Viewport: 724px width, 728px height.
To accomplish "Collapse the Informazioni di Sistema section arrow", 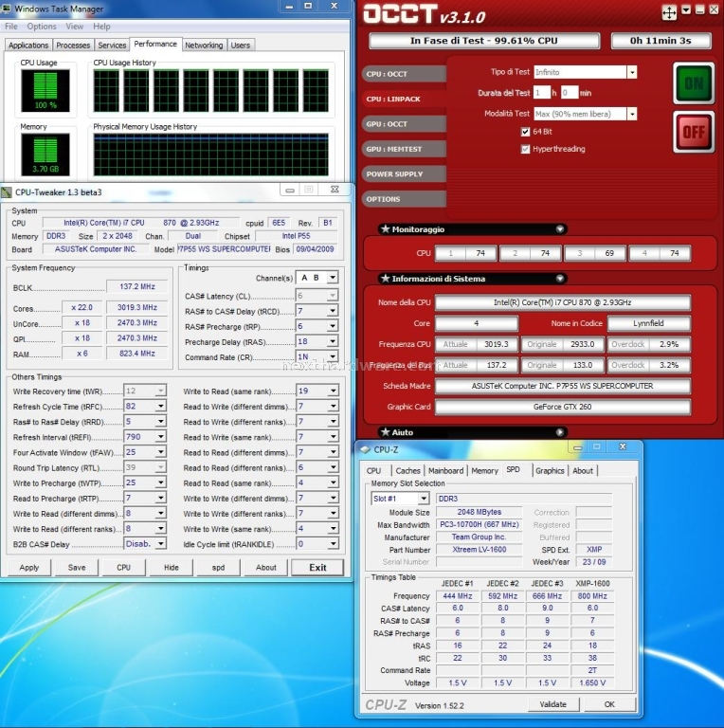I will click(560, 278).
